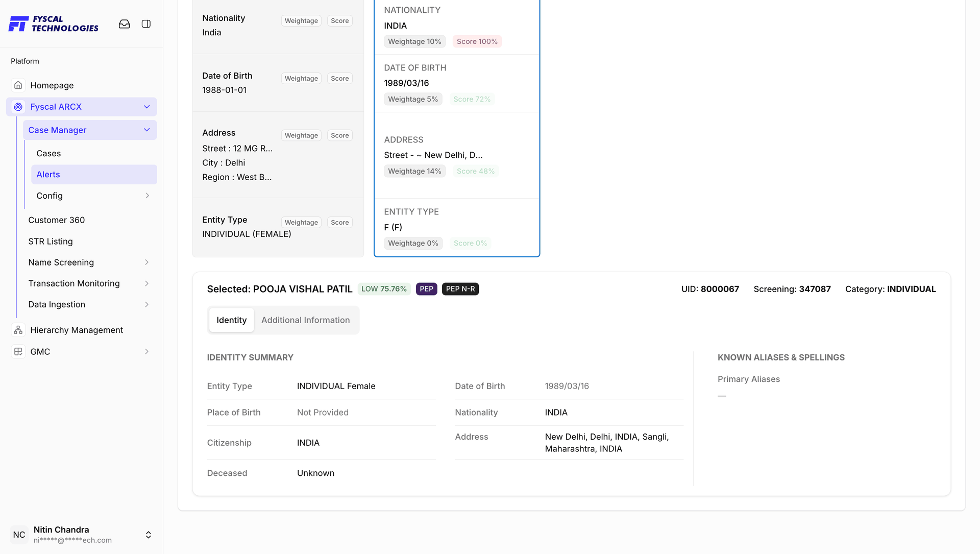
Task: Click Nationality row Score badge
Action: point(340,20)
